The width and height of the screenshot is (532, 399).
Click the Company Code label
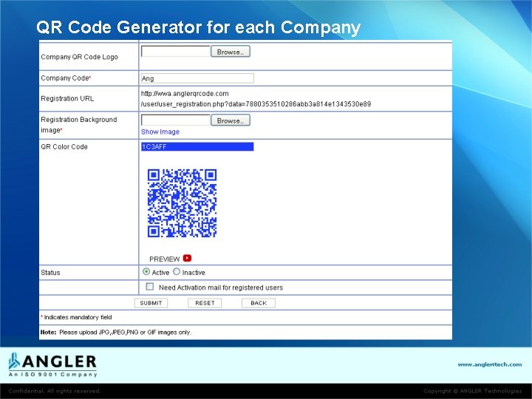pyautogui.click(x=66, y=78)
